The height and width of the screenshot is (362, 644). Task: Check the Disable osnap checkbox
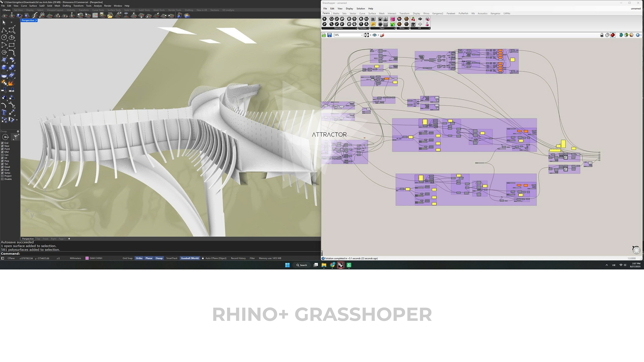[2, 179]
